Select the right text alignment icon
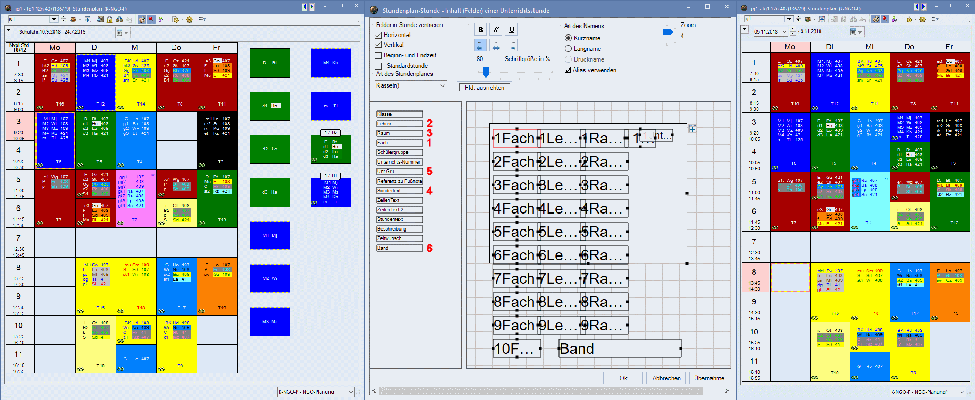 (x=513, y=45)
